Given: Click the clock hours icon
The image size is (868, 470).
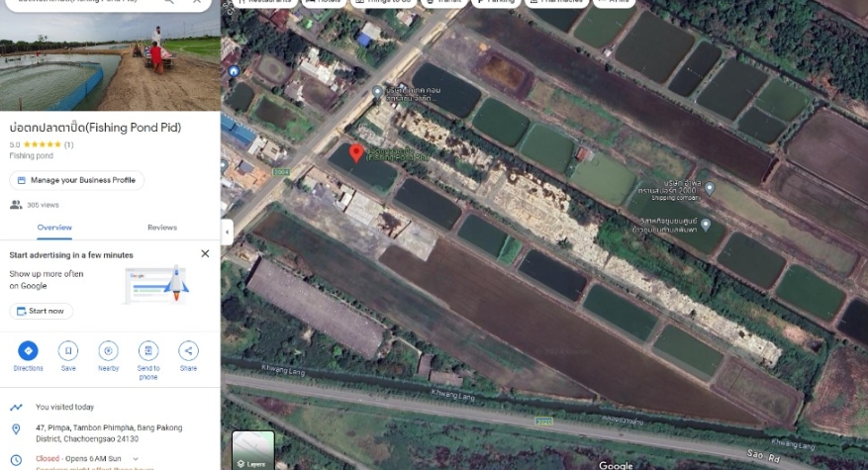Looking at the screenshot, I should (16, 459).
